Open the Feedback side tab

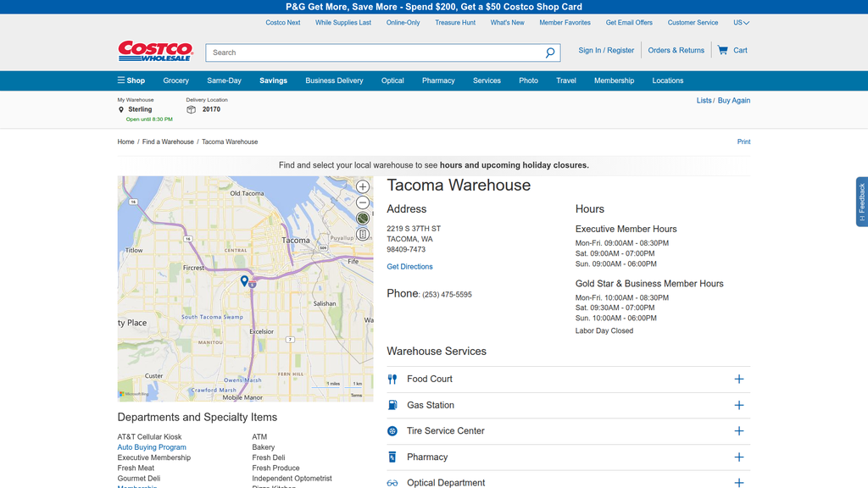[x=862, y=202]
